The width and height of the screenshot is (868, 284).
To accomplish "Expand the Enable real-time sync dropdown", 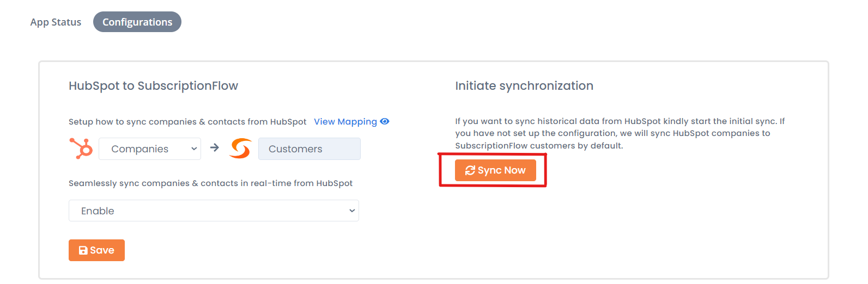I will click(214, 211).
